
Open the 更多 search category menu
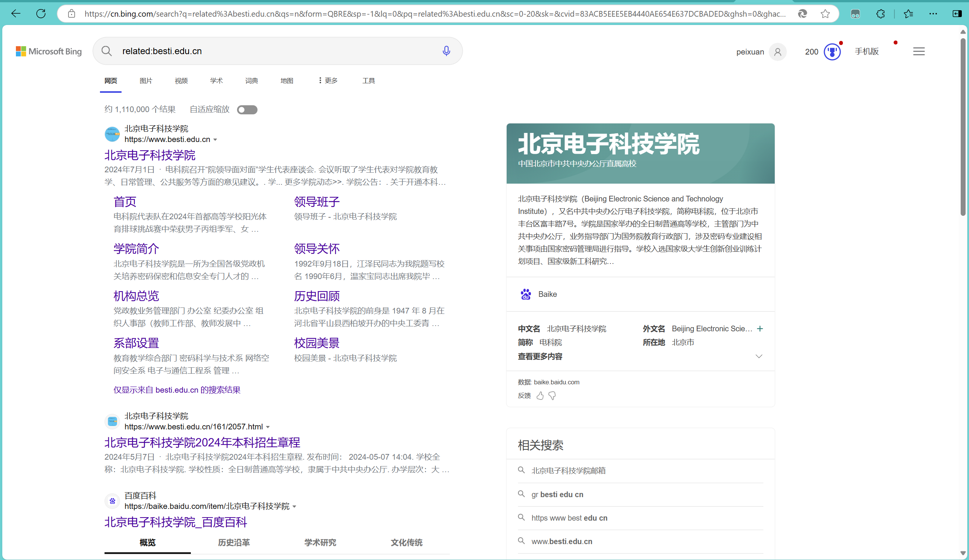328,80
